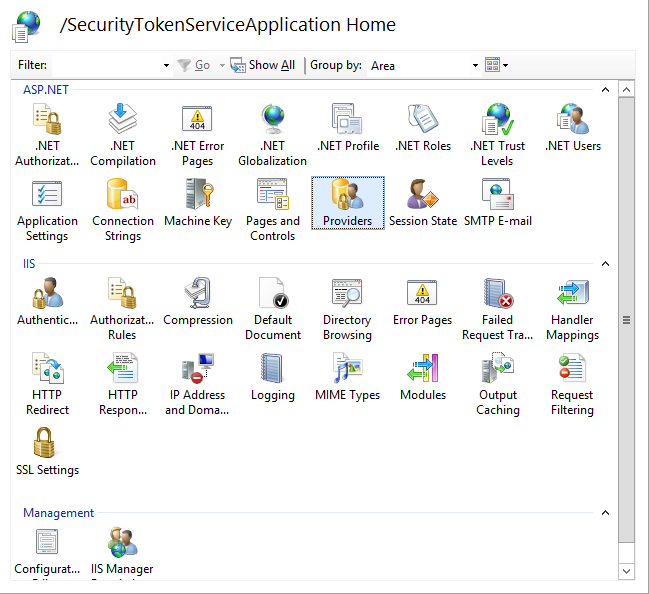This screenshot has width=649, height=594.
Task: Open IIS Authorization Rules
Action: tap(122, 309)
